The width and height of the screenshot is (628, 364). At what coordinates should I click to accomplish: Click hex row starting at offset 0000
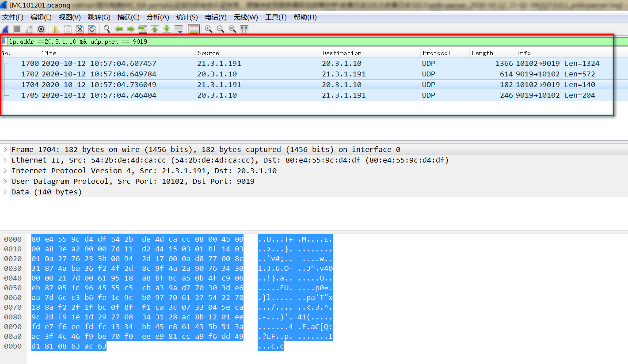click(x=137, y=239)
